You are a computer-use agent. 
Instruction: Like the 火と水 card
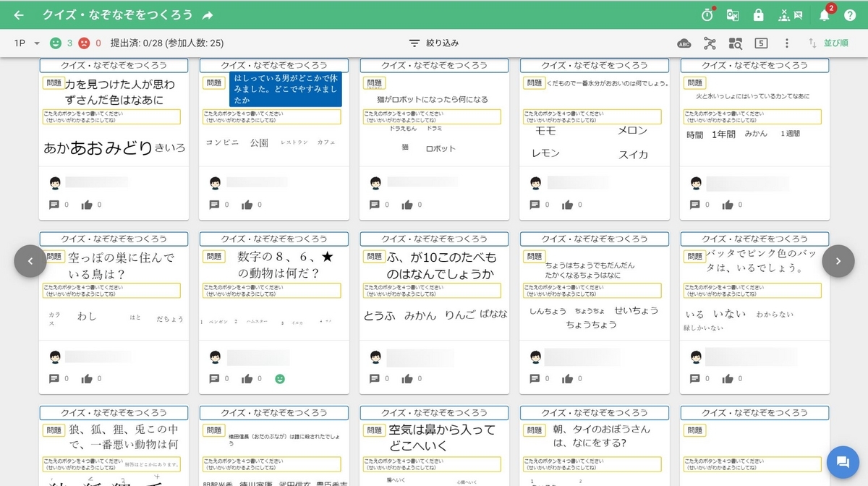729,205
